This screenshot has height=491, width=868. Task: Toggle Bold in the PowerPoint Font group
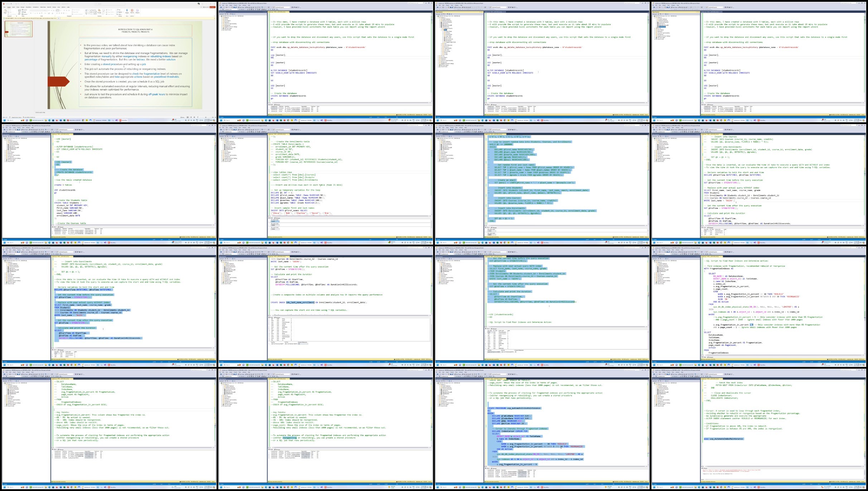tap(31, 13)
